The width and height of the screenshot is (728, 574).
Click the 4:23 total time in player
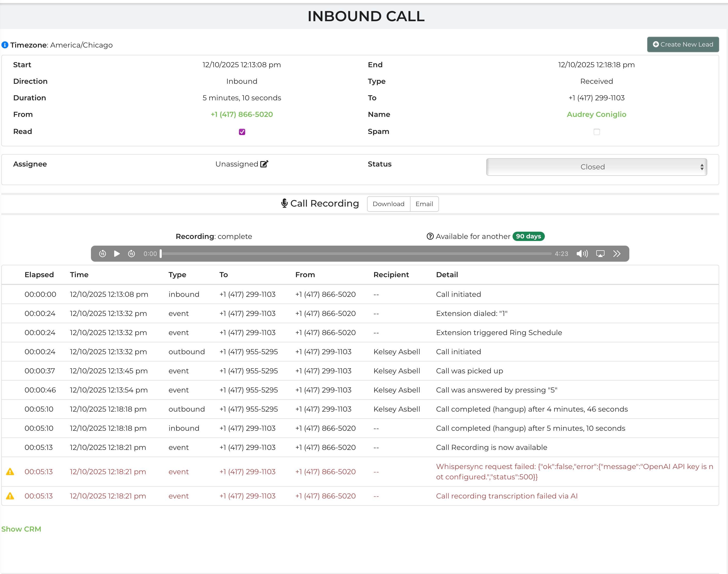click(561, 254)
